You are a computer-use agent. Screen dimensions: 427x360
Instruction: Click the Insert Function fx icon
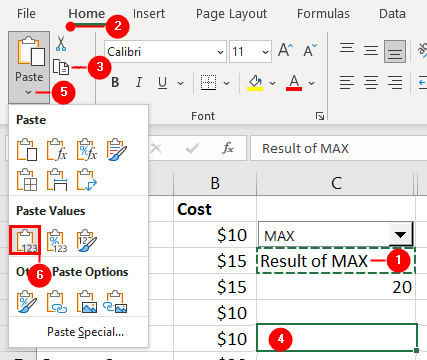(x=228, y=148)
